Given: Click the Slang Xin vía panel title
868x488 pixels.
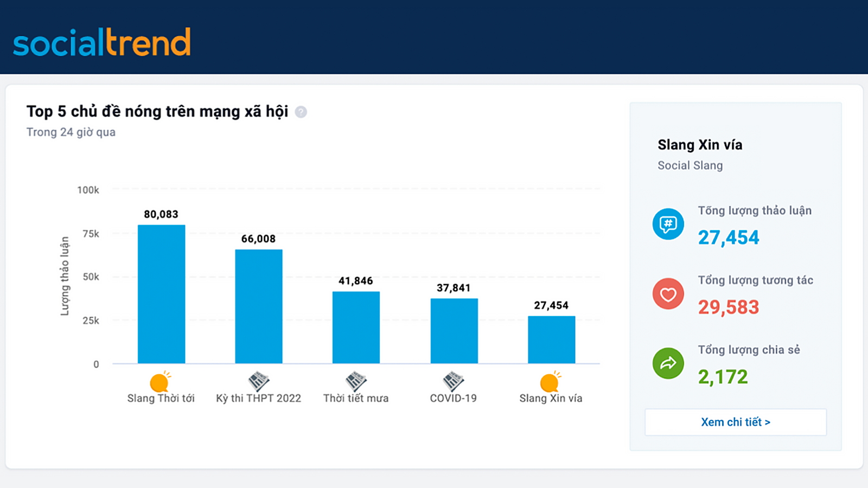Looking at the screenshot, I should tap(700, 145).
